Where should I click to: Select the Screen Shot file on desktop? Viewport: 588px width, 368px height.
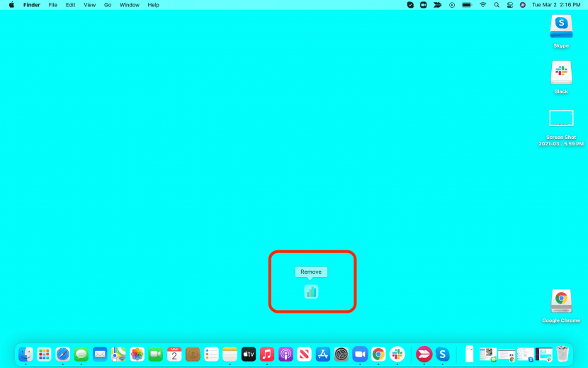(561, 119)
